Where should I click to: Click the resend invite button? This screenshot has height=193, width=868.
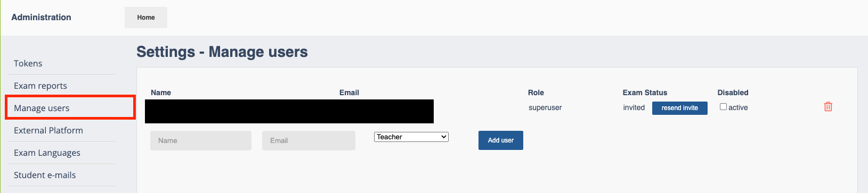680,108
